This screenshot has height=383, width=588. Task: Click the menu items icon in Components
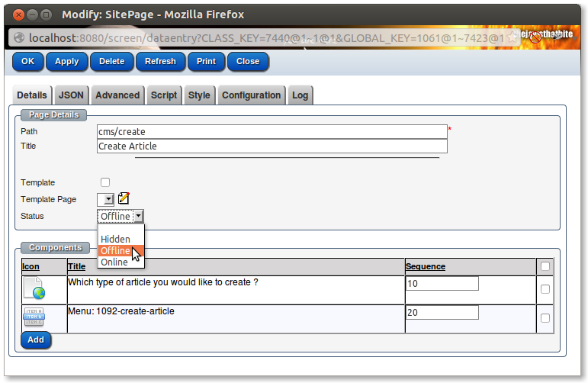34,317
